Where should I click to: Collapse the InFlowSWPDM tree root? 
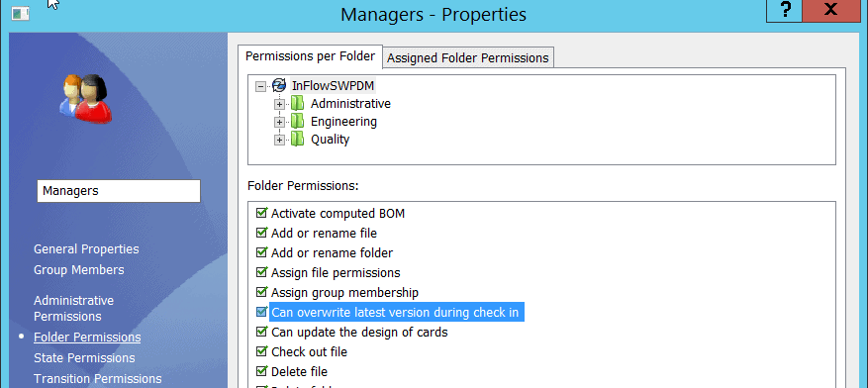(260, 86)
